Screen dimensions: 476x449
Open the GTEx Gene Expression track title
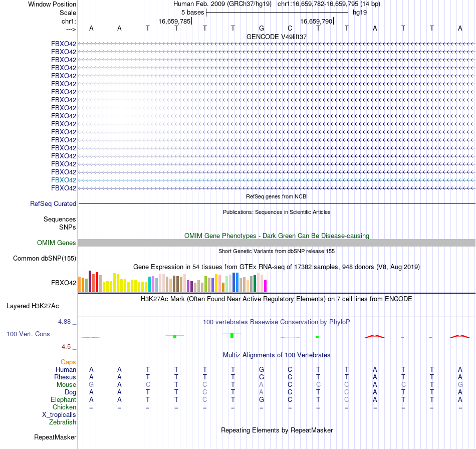pos(277,267)
